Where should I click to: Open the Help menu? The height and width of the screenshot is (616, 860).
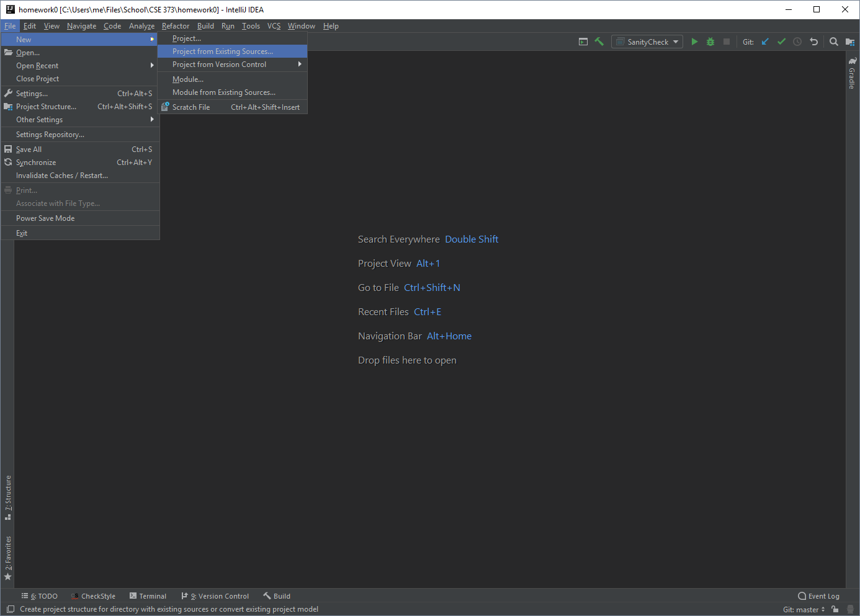331,26
